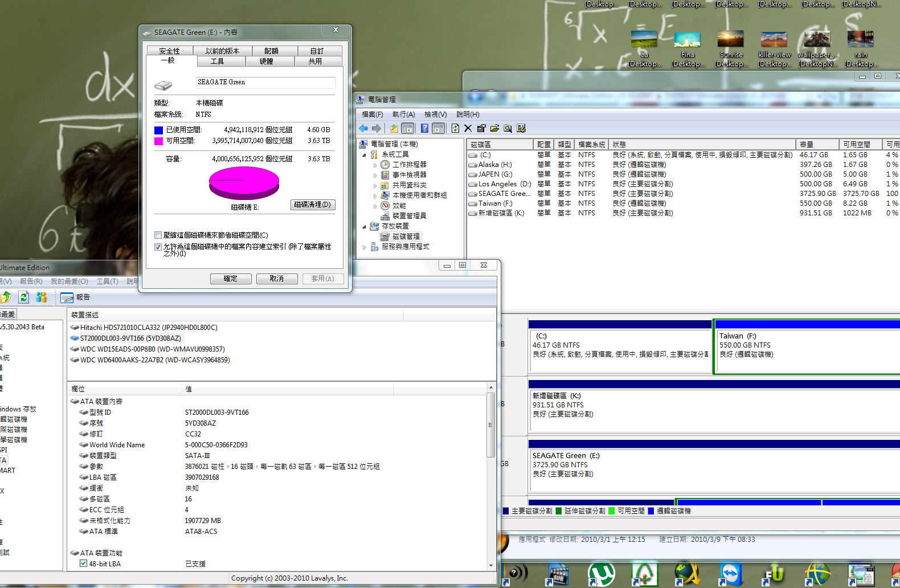Viewport: 900px width, 588px height.
Task: Collapse the 存放裝置 tree node
Action: [365, 227]
